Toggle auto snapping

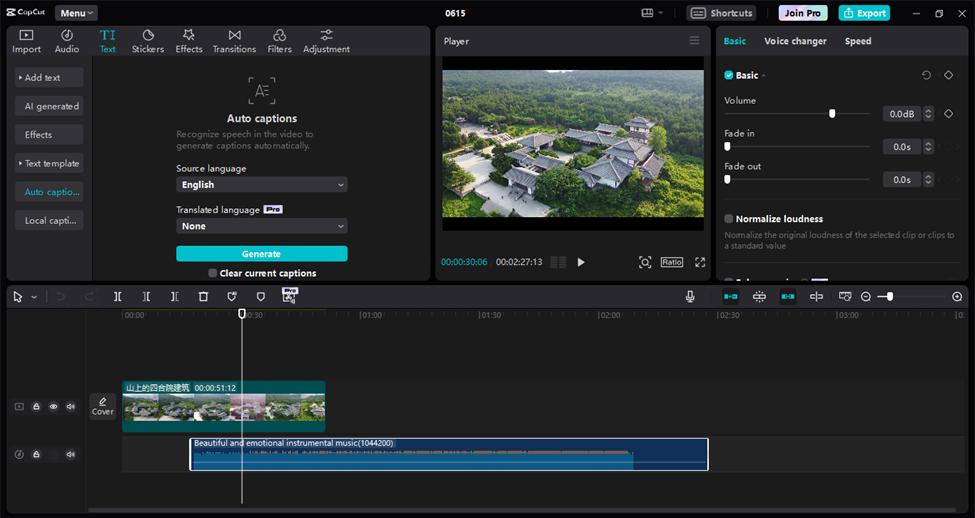(x=759, y=297)
